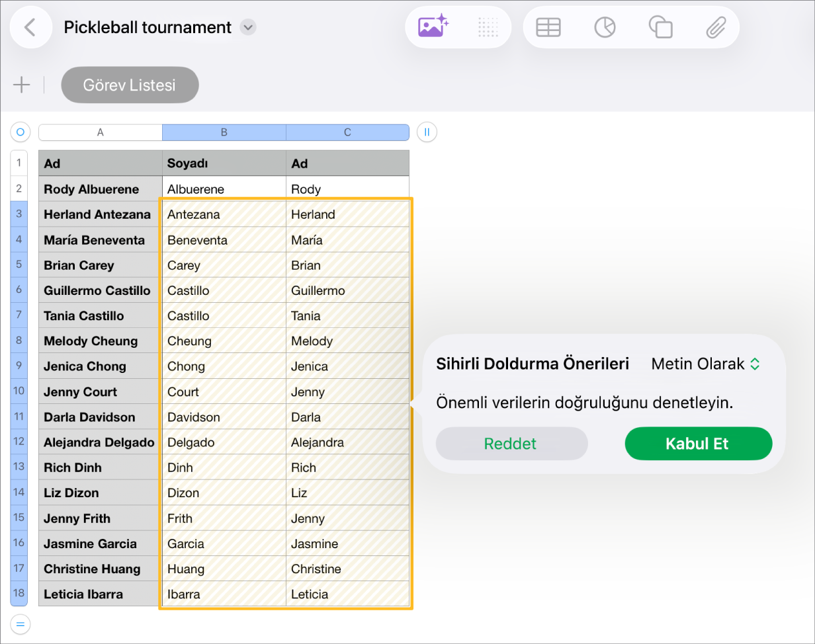Click the cell containing Rody Albuerene
The image size is (815, 644).
pos(101,189)
